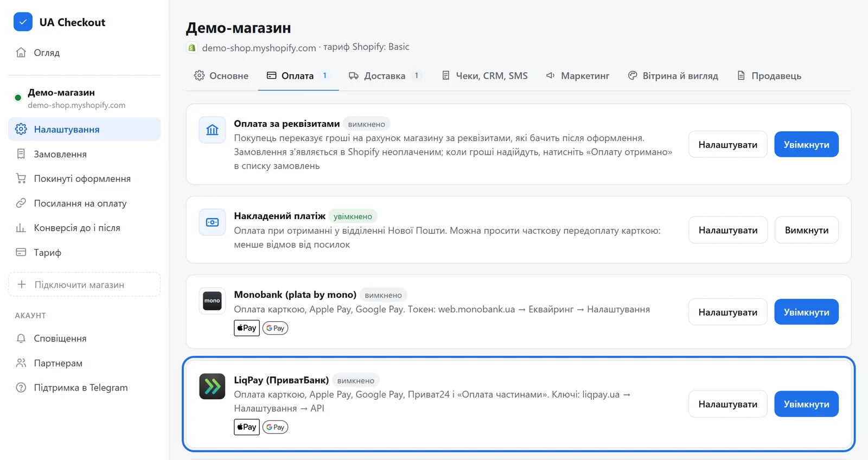Click Увімкнути for Оплата за реквізитами
This screenshot has height=460, width=868.
[806, 144]
